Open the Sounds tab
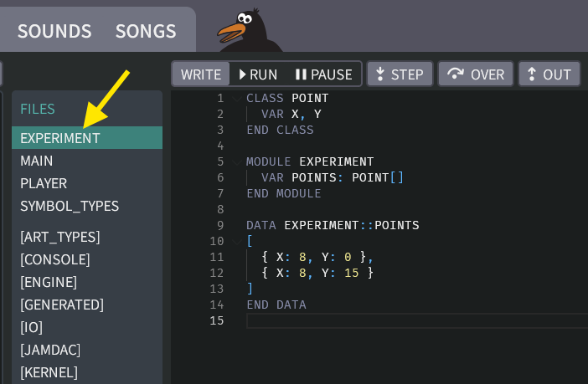 (x=54, y=31)
